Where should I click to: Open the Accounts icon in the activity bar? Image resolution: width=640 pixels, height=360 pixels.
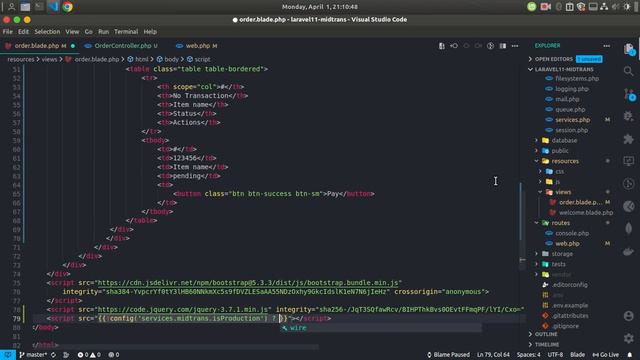pos(629,316)
